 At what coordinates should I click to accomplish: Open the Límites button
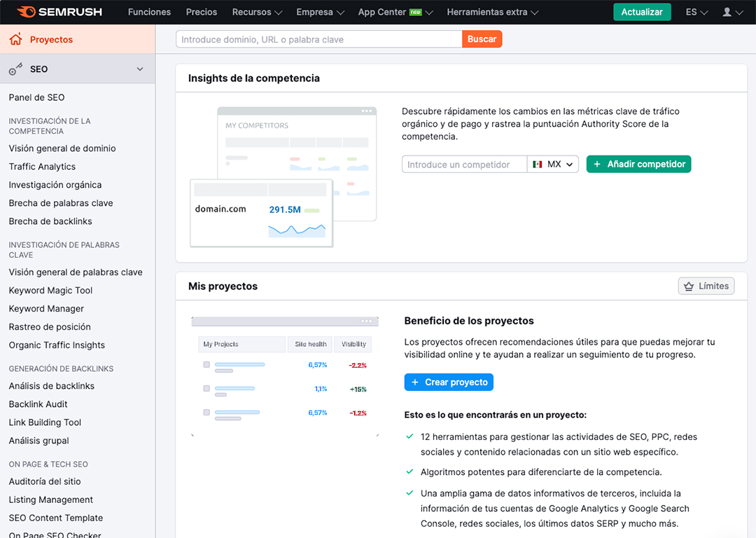coord(706,286)
